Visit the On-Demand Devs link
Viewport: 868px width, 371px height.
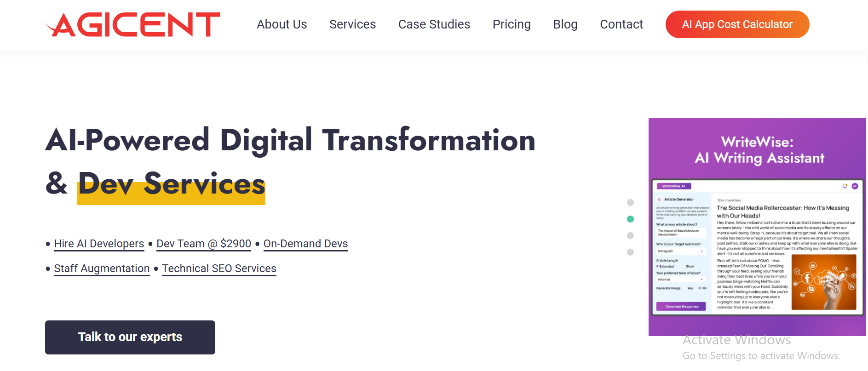(305, 244)
